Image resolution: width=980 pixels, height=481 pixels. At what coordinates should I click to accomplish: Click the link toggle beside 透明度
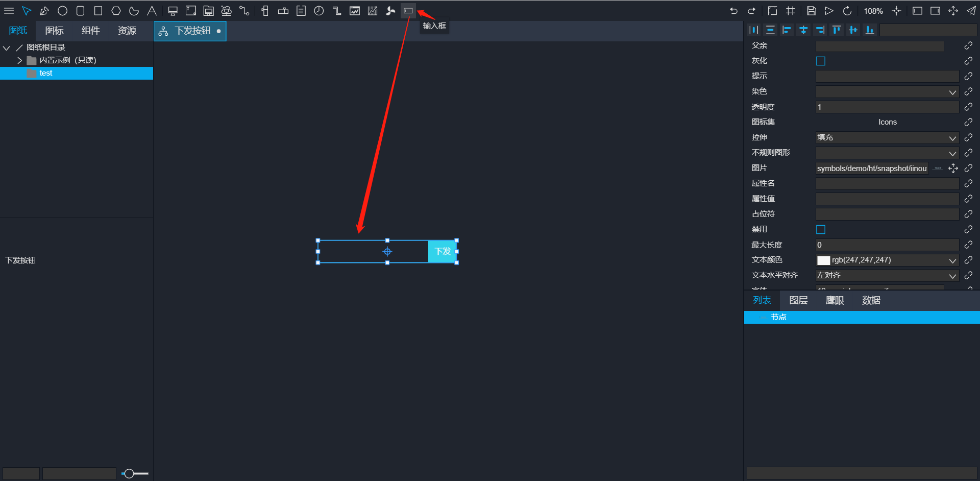[968, 107]
